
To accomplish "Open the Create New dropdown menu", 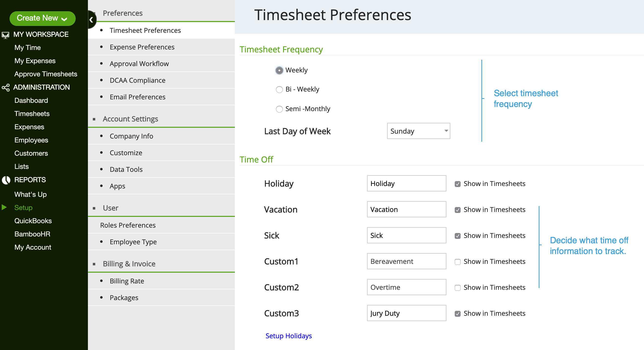I will (42, 18).
